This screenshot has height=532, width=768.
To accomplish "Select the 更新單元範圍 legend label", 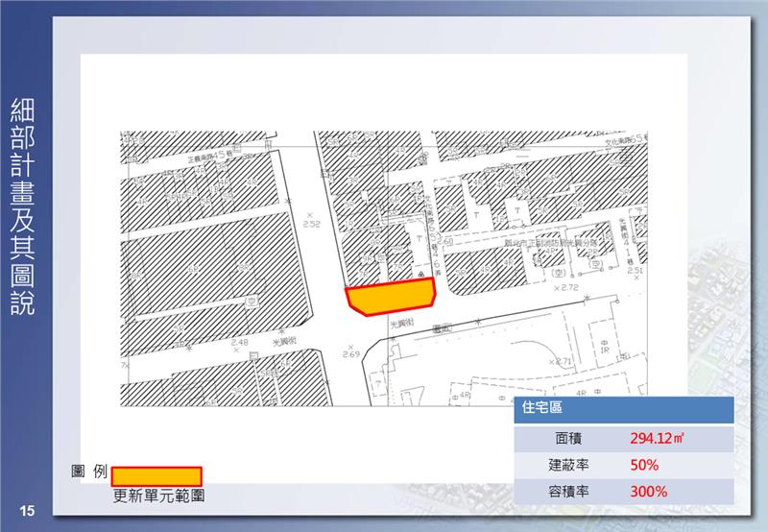I will tap(158, 496).
